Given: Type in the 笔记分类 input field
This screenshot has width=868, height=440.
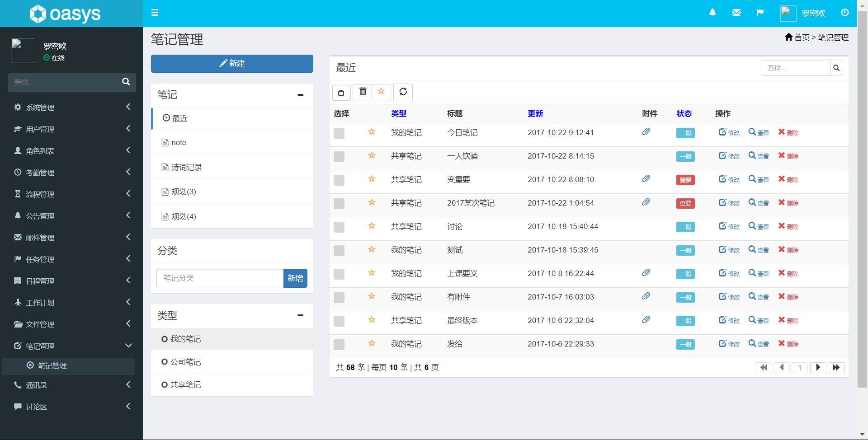Looking at the screenshot, I should point(220,278).
